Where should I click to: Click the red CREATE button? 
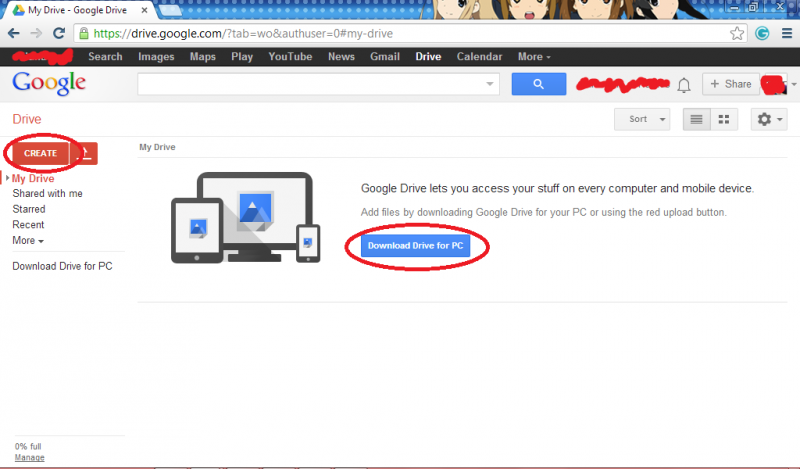pos(40,153)
